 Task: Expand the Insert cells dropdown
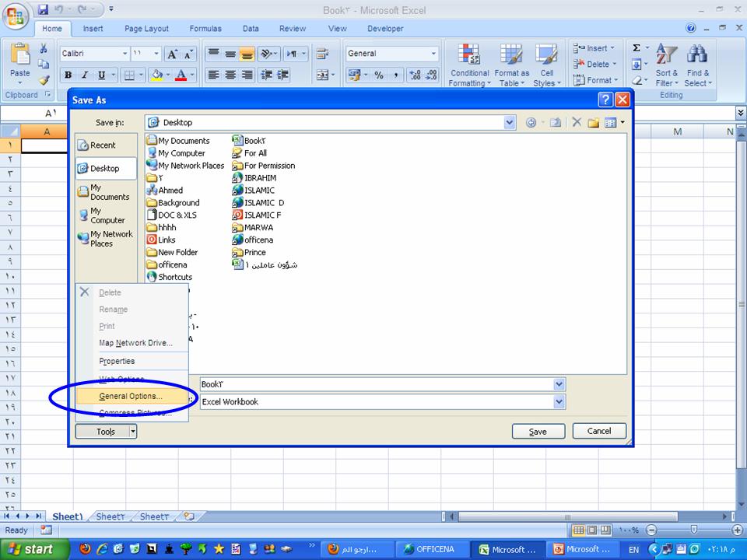(612, 48)
